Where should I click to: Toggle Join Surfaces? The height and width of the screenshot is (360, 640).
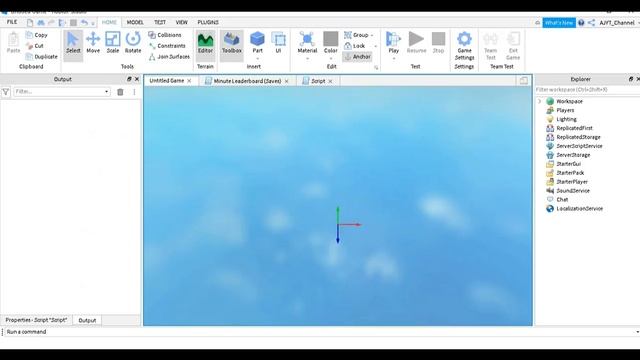coord(169,56)
